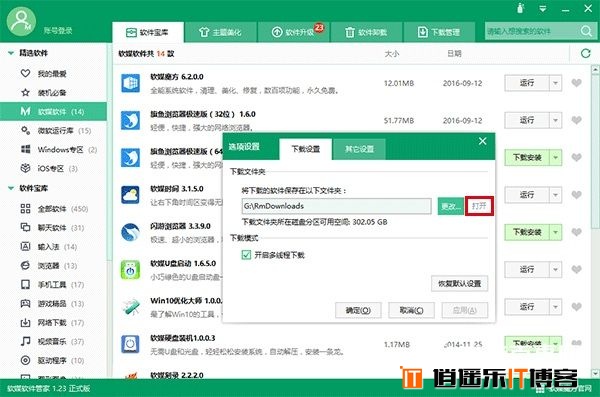Viewport: 600px width, 397px height.
Task: Open 网络下载 (17) category
Action: pyautogui.click(x=52, y=323)
